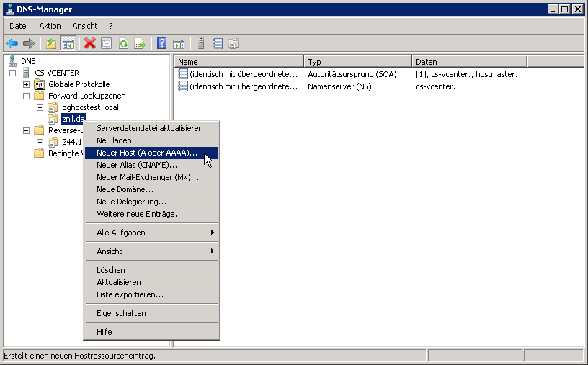
Task: Collapse the CS-VCENTER server node
Action: (x=13, y=73)
